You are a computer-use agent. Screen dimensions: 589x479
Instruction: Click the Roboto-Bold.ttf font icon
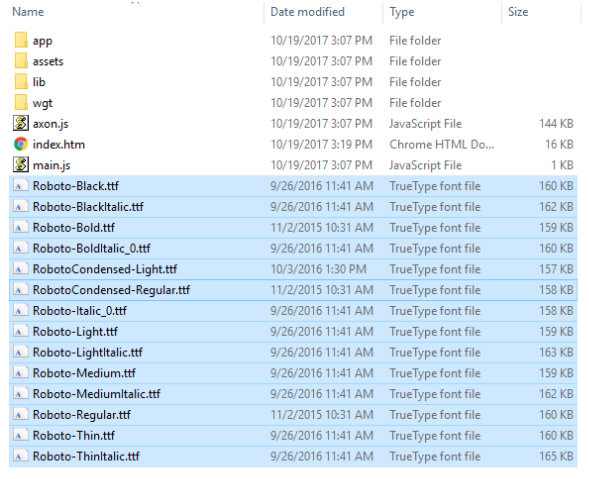tap(21, 227)
